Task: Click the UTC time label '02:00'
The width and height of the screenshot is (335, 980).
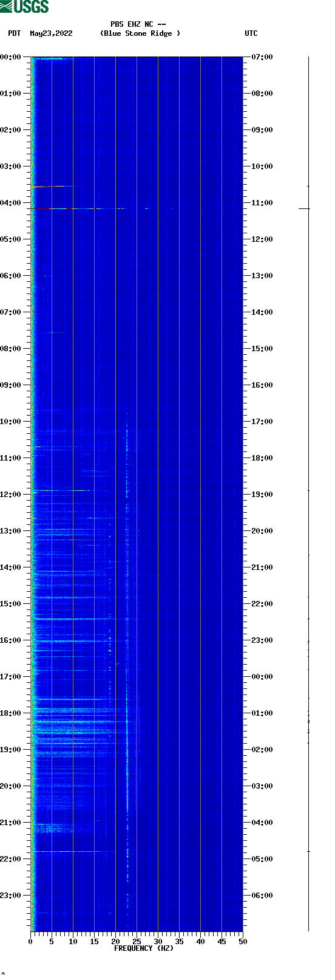Action: coord(262,750)
